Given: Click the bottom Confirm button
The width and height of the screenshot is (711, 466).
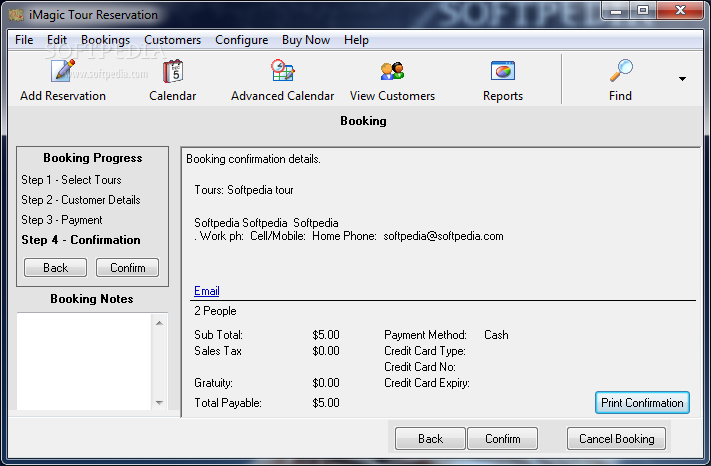Looking at the screenshot, I should [502, 439].
